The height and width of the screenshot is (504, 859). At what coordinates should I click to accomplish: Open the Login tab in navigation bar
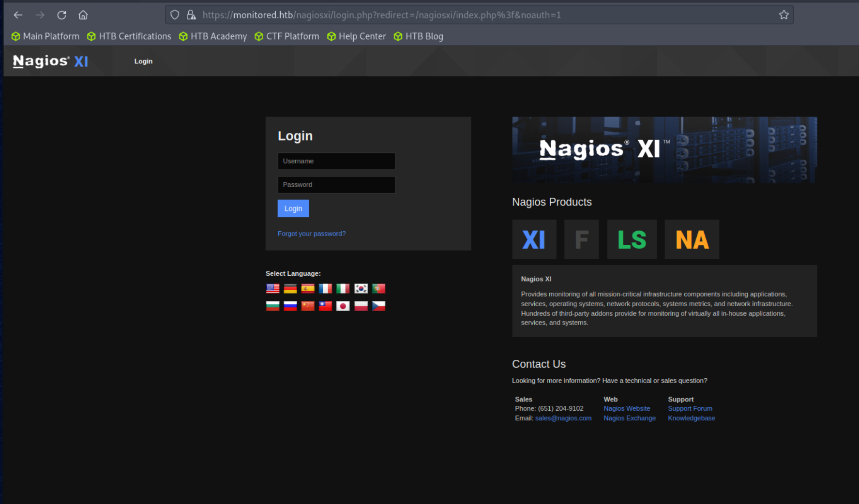click(x=143, y=61)
